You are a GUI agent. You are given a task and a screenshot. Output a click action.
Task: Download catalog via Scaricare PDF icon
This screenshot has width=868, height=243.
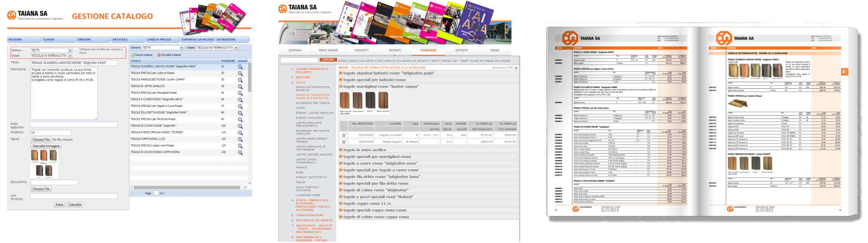pos(516,67)
